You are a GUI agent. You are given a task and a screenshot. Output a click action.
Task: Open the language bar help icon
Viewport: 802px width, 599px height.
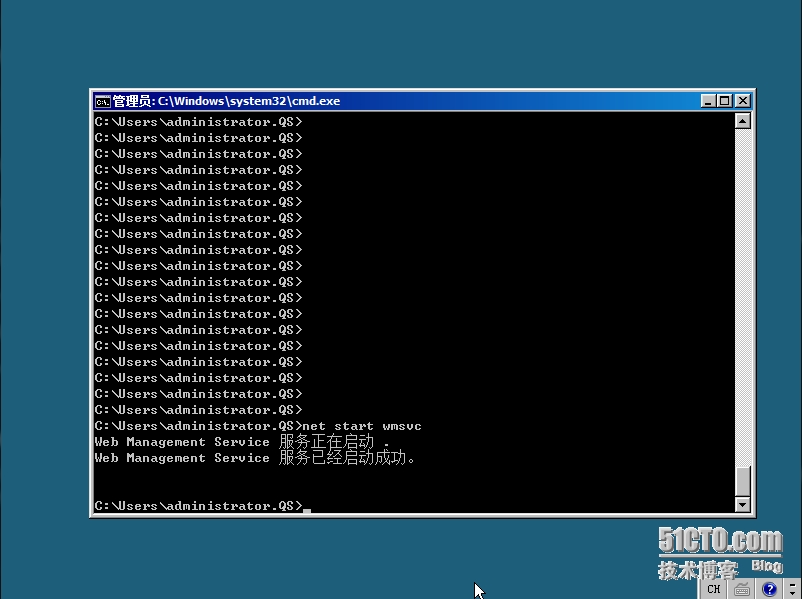[x=769, y=589]
